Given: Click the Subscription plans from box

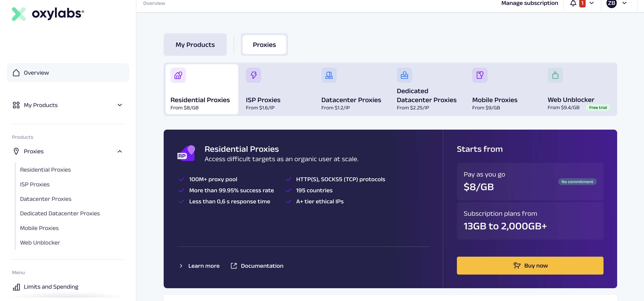Looking at the screenshot, I should (530, 221).
